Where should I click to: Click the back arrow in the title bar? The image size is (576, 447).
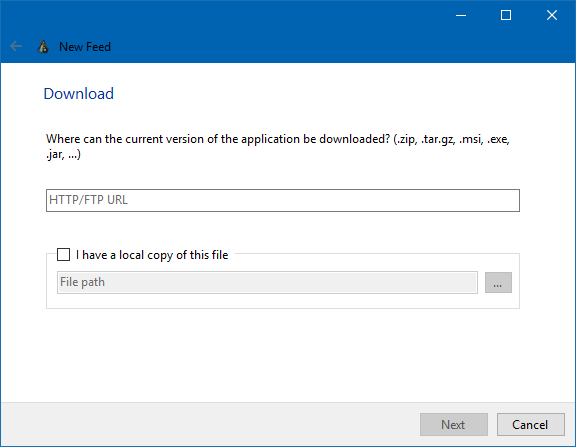16,47
